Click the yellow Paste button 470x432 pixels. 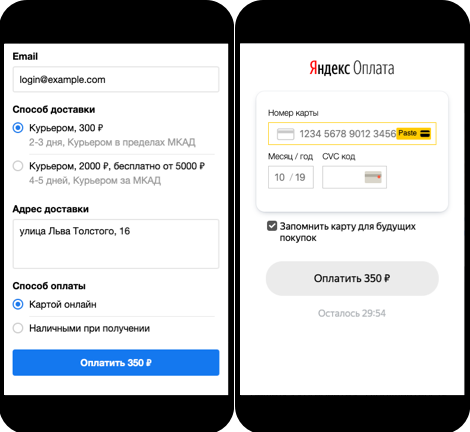pyautogui.click(x=414, y=133)
